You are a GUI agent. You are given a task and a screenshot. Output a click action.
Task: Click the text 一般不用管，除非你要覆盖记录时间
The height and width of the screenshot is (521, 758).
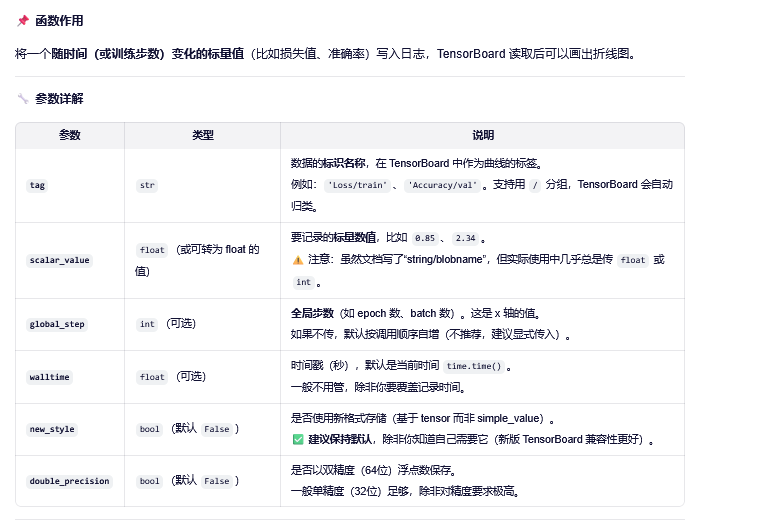coord(378,388)
